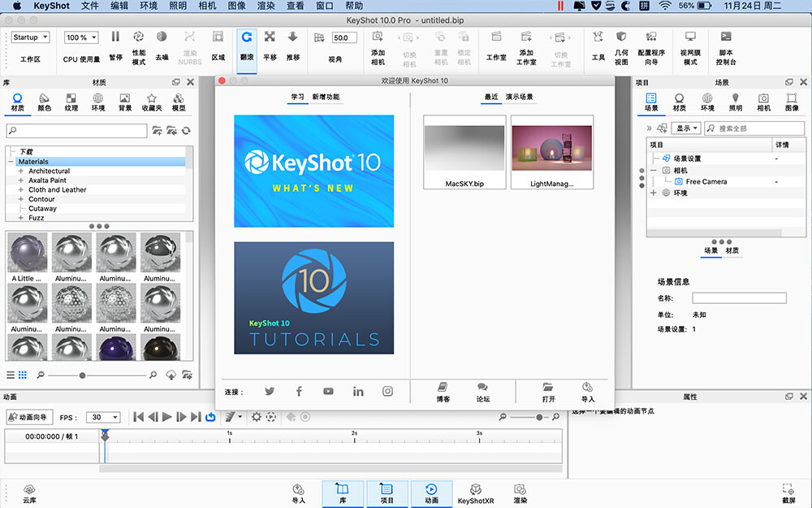Choose the 推移 dolly tool
The height and width of the screenshot is (508, 812).
(x=292, y=46)
